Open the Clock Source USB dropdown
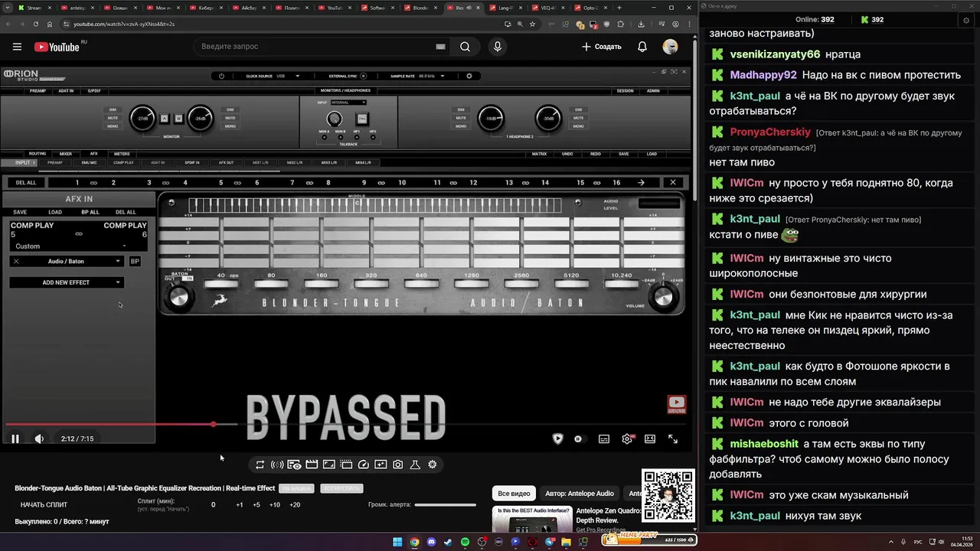This screenshot has height=551, width=980. (287, 76)
